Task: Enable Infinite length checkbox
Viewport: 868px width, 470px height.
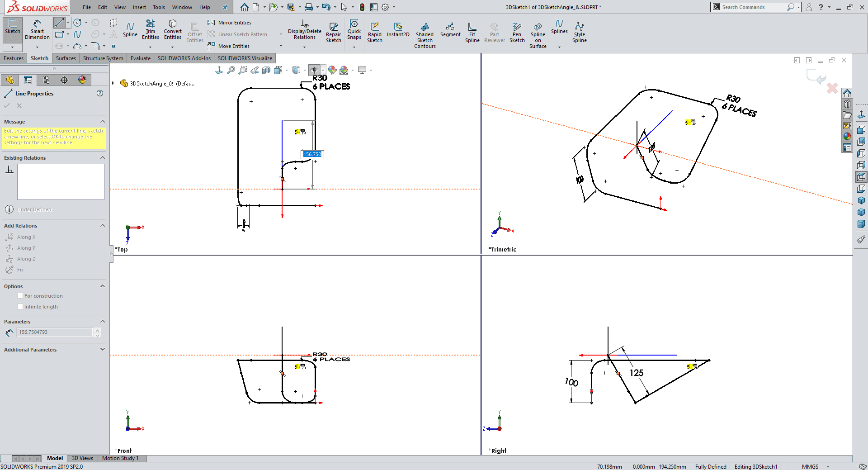Action: (20, 307)
